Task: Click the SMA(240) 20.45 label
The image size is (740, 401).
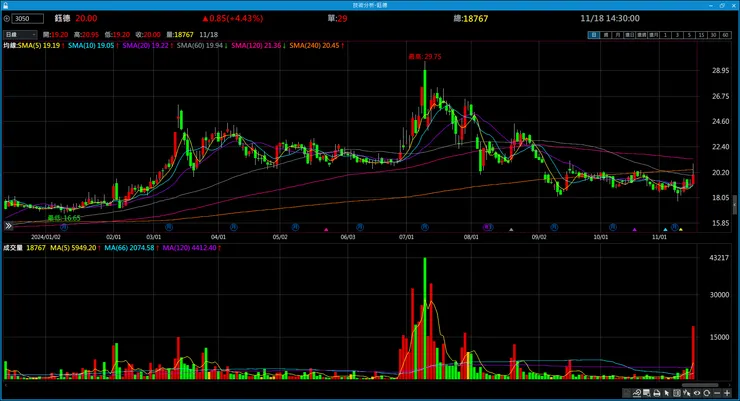Action: tap(314, 46)
